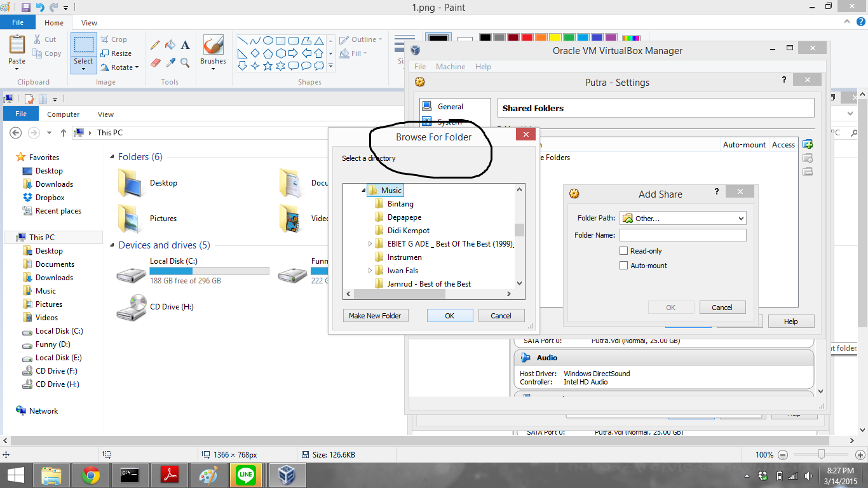
Task: Enable the Read-only option in Add Share
Action: pos(624,250)
